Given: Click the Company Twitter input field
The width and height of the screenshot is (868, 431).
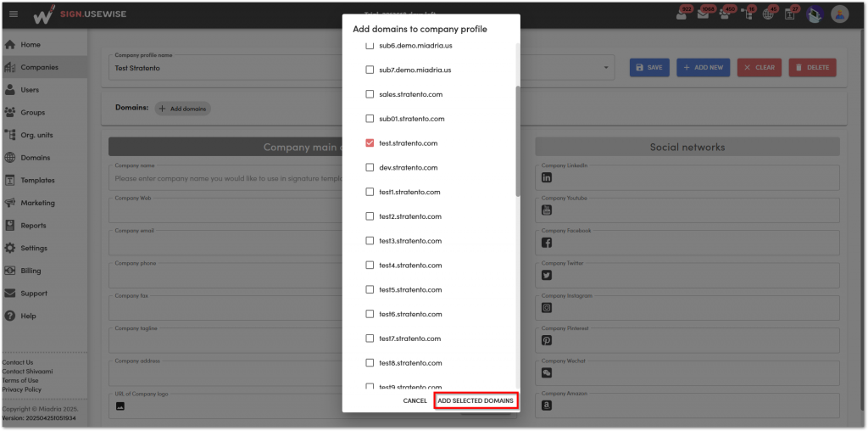Looking at the screenshot, I should [687, 276].
